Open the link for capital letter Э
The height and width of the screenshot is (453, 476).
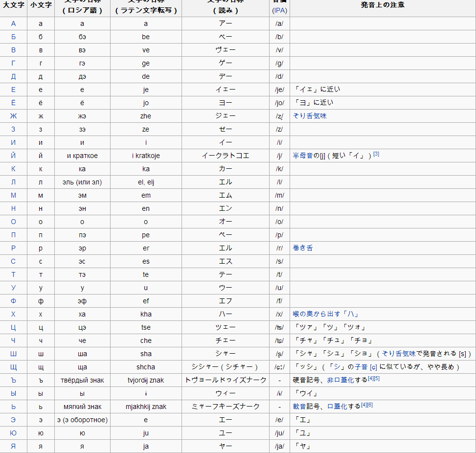pos(13,420)
